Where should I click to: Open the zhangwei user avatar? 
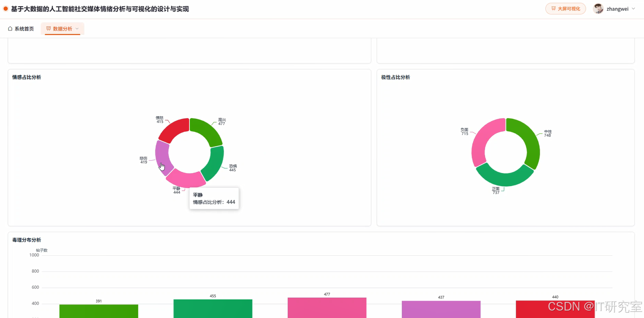[598, 9]
